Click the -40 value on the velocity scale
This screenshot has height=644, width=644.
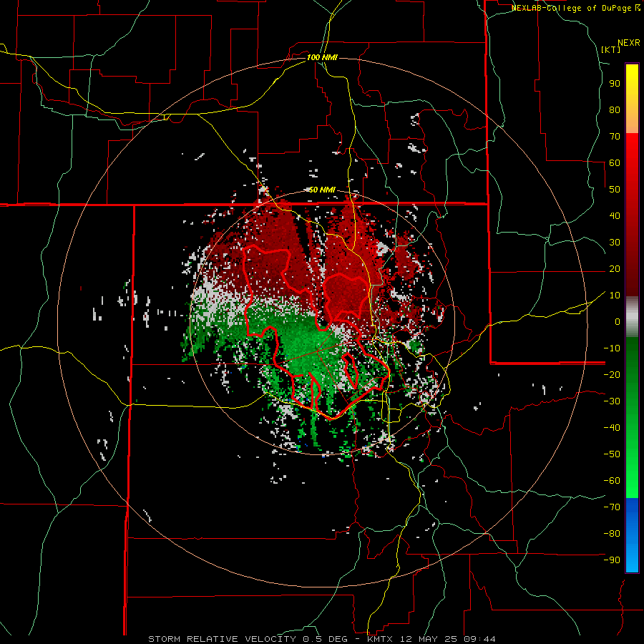click(612, 428)
